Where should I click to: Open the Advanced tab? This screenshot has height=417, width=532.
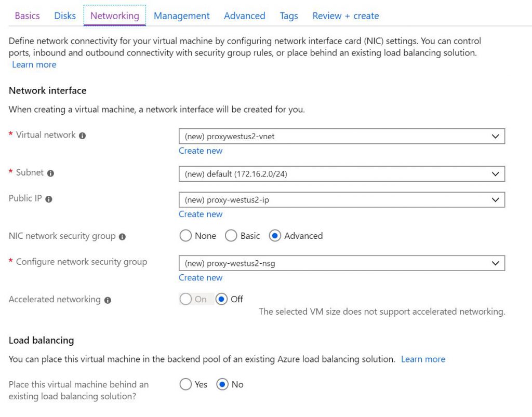(244, 16)
